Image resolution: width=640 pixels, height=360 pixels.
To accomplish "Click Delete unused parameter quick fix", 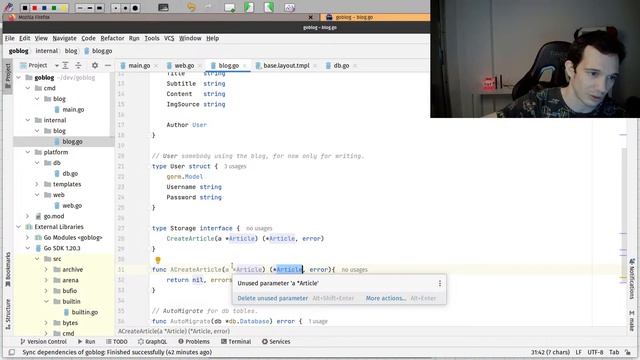I will click(273, 298).
